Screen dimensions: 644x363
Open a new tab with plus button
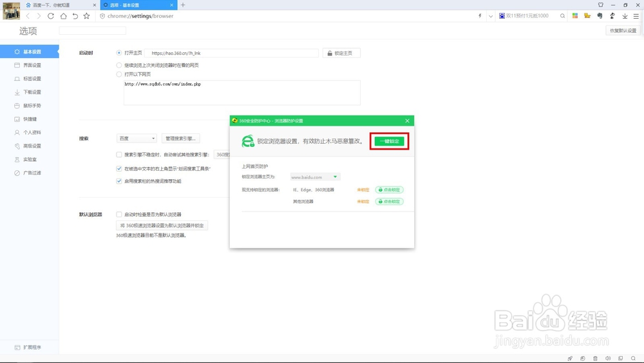(183, 5)
